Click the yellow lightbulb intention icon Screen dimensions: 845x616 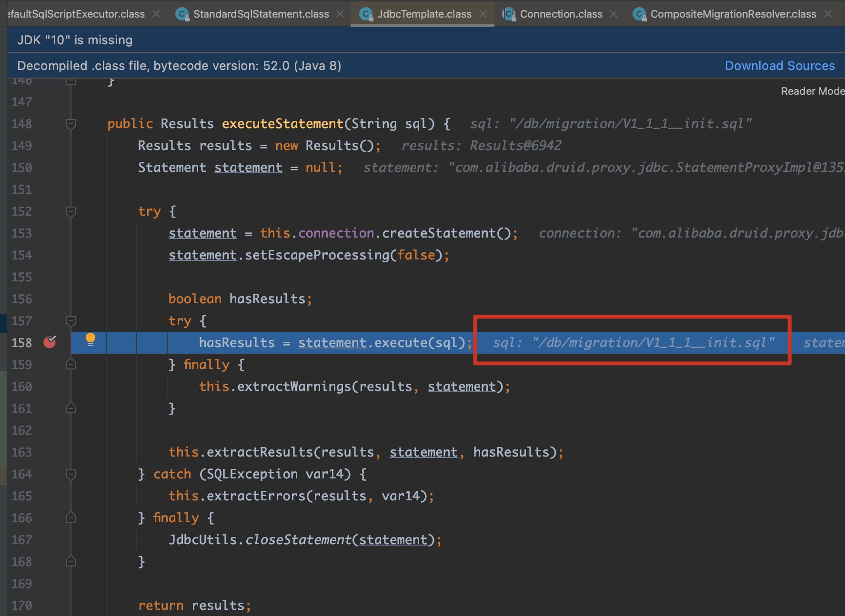[90, 339]
